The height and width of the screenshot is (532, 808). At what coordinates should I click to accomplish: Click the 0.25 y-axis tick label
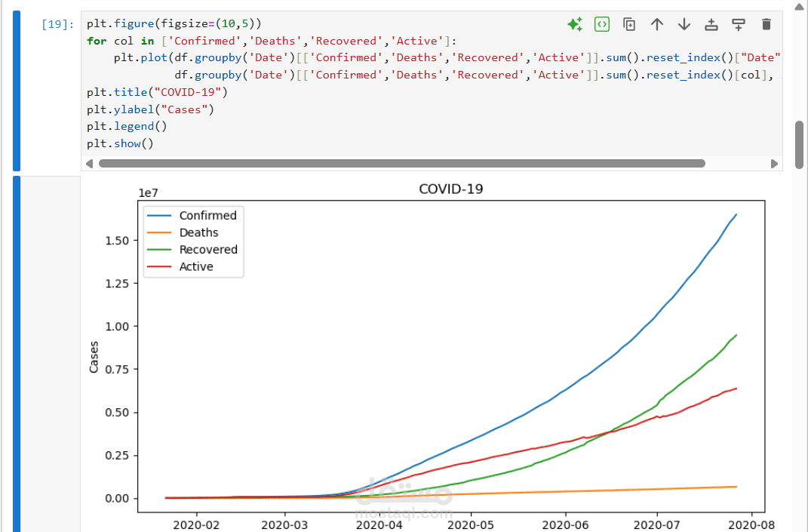pos(117,455)
